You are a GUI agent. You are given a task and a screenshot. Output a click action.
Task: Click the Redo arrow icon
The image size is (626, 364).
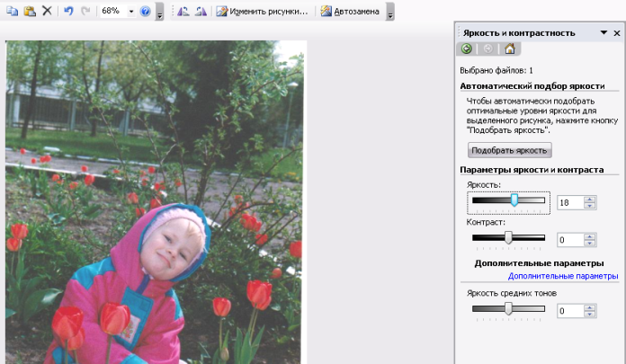click(85, 11)
